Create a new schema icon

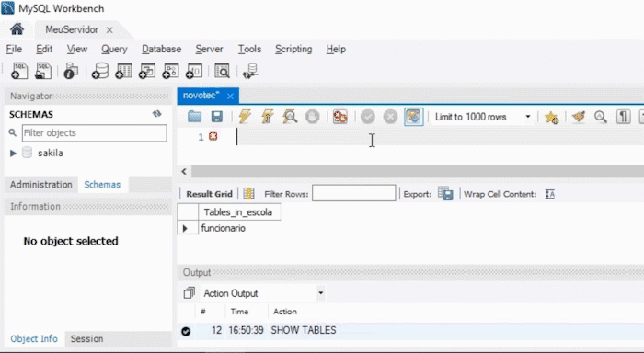[99, 71]
